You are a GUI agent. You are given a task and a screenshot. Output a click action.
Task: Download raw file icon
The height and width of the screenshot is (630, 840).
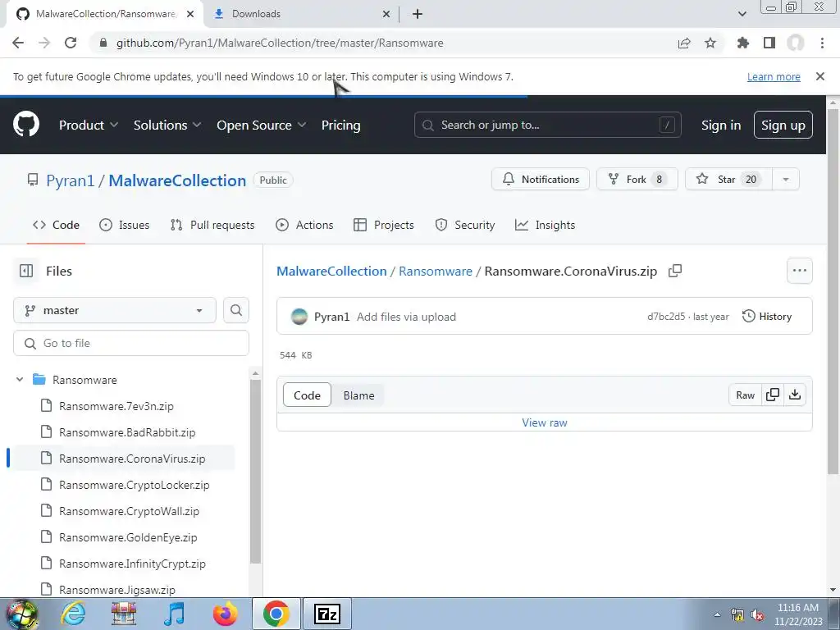point(795,395)
